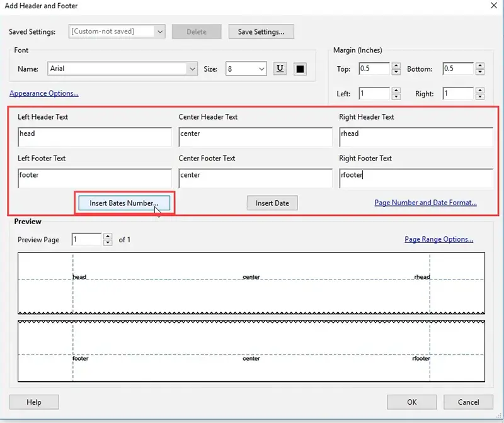504x423 pixels.
Task: Click the greyed-out Delete button
Action: (197, 32)
